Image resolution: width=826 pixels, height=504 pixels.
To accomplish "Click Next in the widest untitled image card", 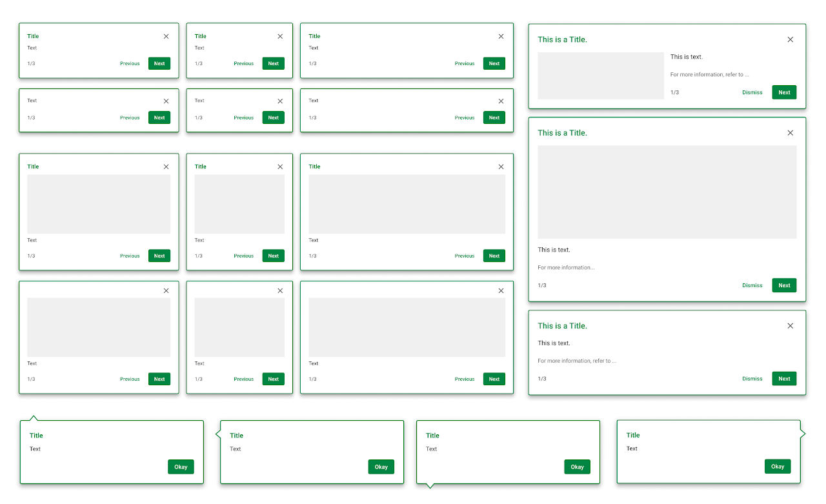I will tap(494, 379).
